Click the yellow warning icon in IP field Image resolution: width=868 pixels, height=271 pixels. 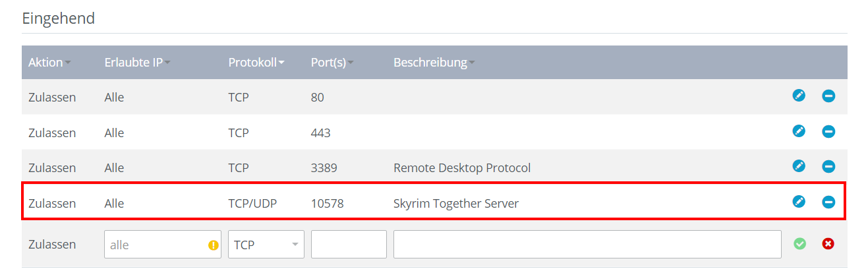213,245
